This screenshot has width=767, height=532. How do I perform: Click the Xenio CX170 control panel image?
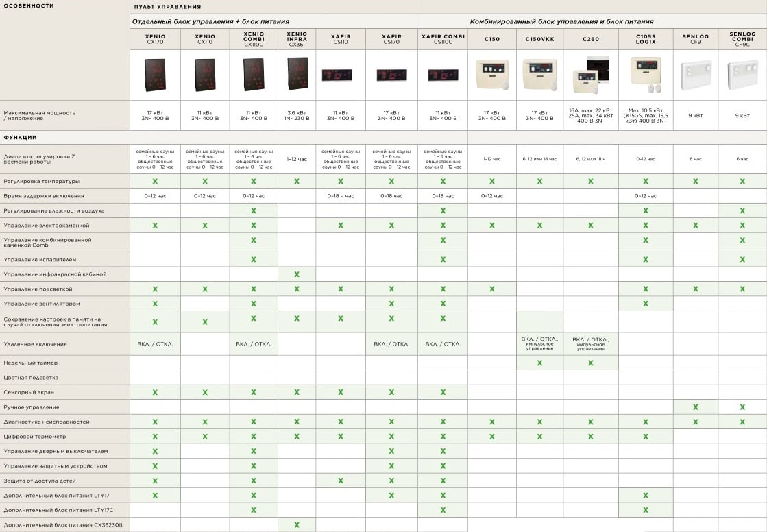[x=155, y=75]
